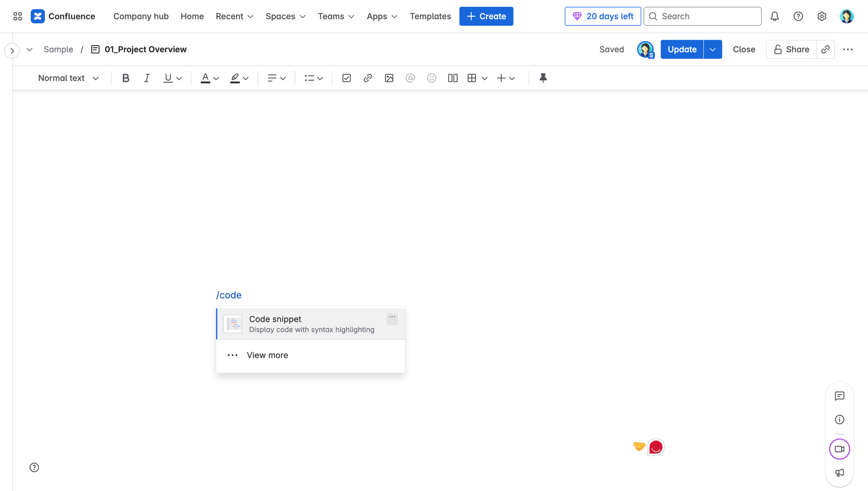This screenshot has width=868, height=491.
Task: Insert an action item checkbox
Action: [347, 78]
